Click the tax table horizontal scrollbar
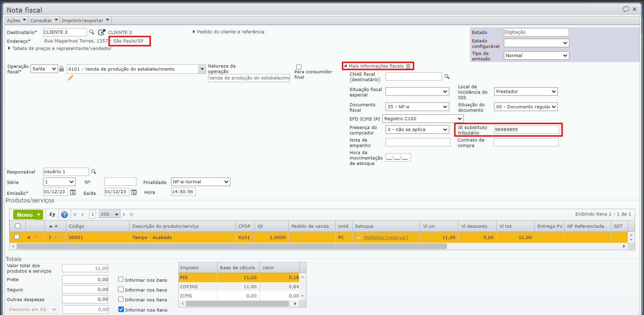Viewport: 644px width, 315px height. tap(237, 304)
